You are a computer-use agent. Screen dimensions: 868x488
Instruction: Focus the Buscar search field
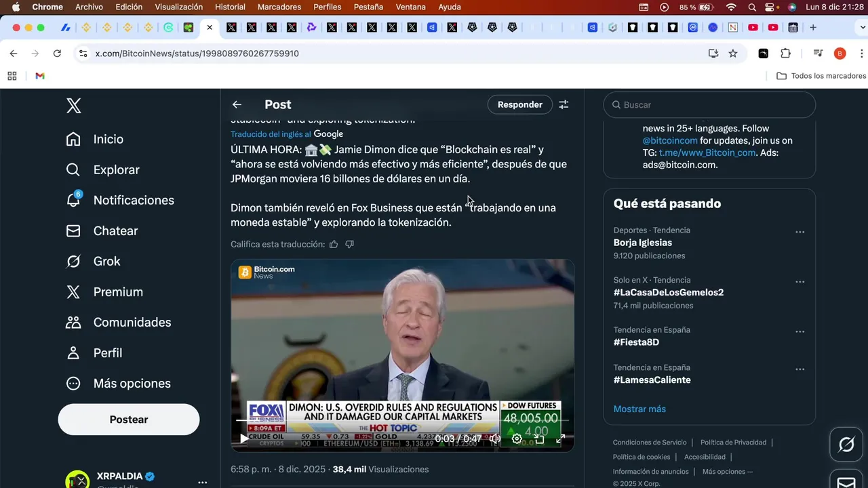pos(709,105)
